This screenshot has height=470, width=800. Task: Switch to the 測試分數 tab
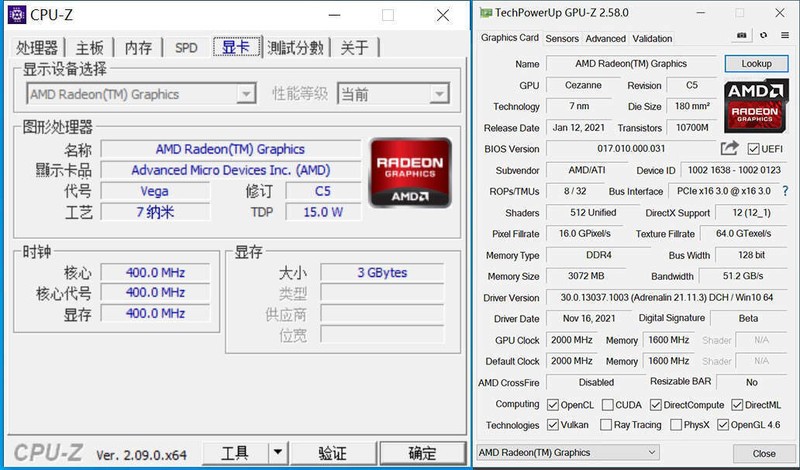click(x=295, y=48)
